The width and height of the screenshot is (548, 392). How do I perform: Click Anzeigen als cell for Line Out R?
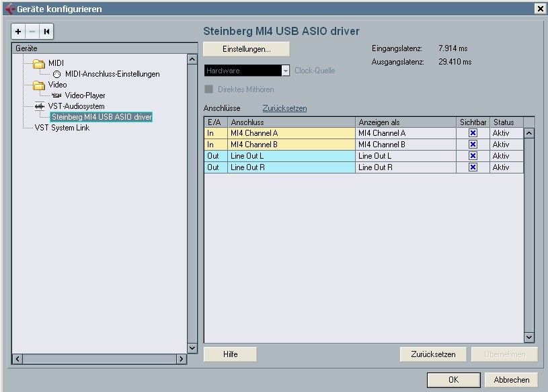click(x=405, y=167)
